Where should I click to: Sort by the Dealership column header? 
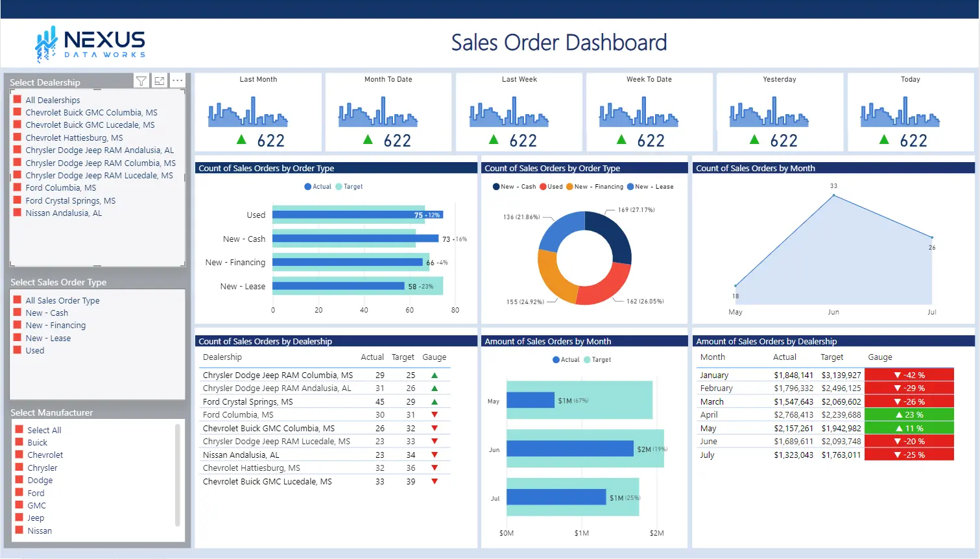[x=222, y=357]
